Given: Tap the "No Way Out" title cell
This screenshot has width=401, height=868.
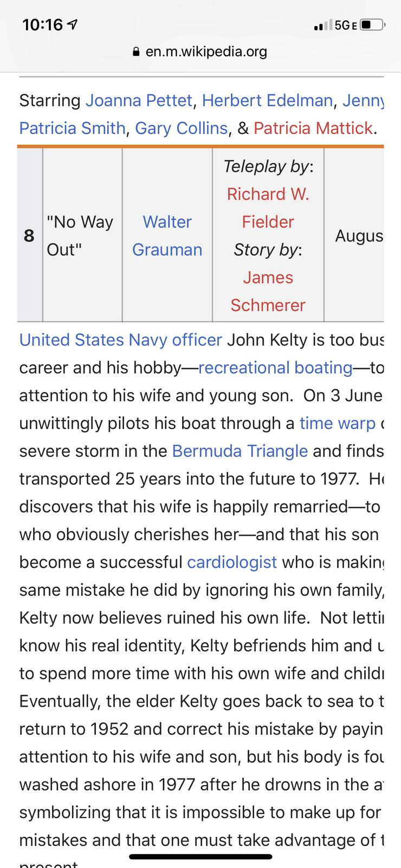Looking at the screenshot, I should 82,236.
